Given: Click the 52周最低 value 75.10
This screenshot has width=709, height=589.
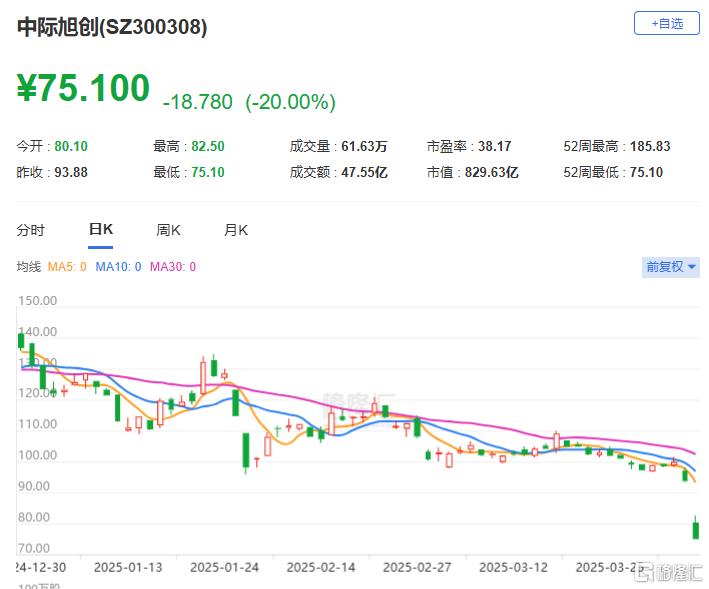Looking at the screenshot, I should click(x=646, y=172).
